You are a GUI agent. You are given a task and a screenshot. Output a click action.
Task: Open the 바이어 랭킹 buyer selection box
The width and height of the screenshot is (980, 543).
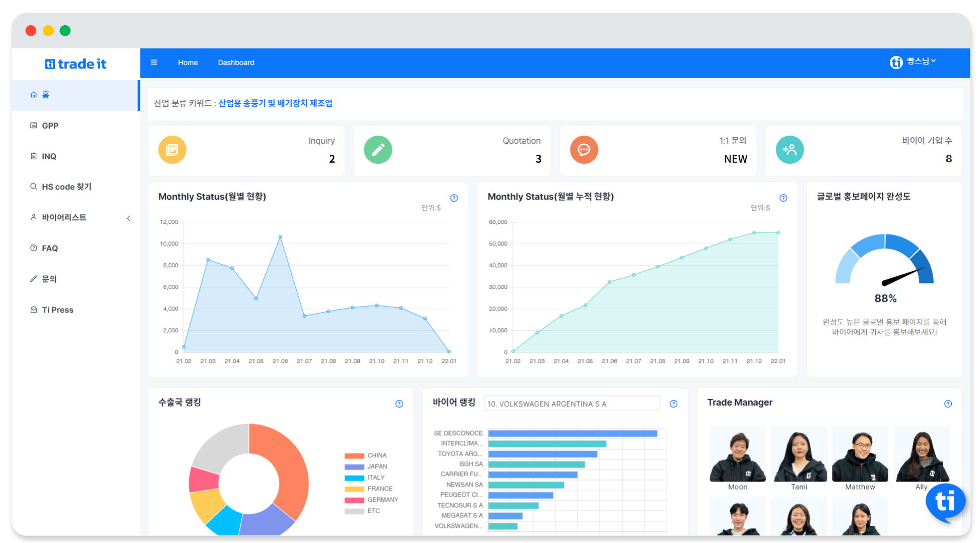(x=571, y=404)
